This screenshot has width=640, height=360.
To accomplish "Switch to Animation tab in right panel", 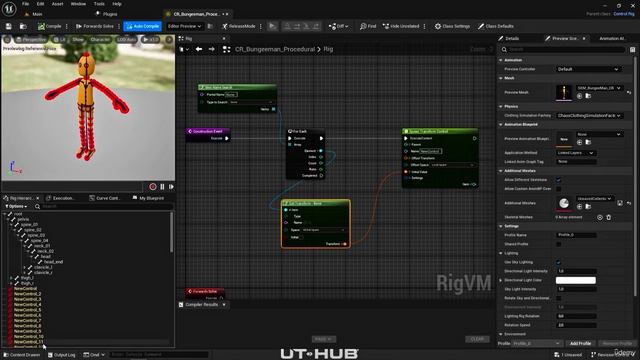I will [x=611, y=38].
